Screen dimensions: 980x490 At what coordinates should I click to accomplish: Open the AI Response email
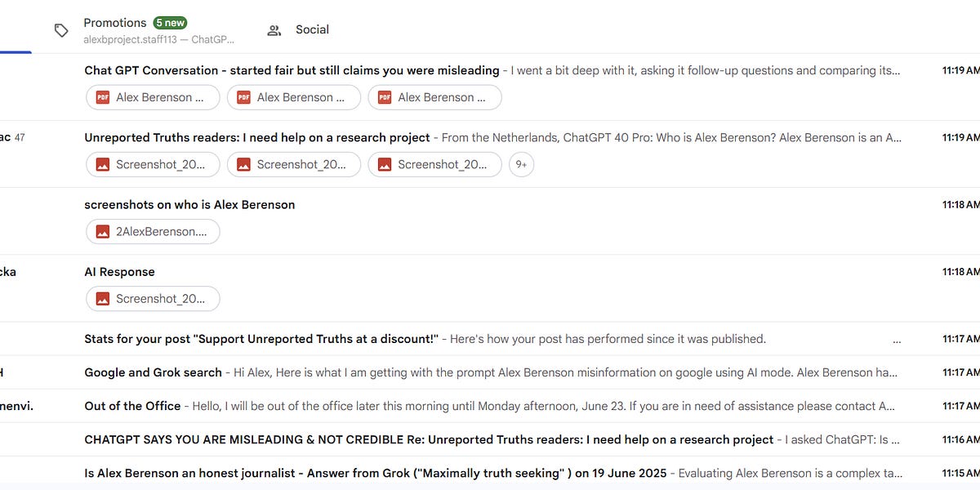119,271
